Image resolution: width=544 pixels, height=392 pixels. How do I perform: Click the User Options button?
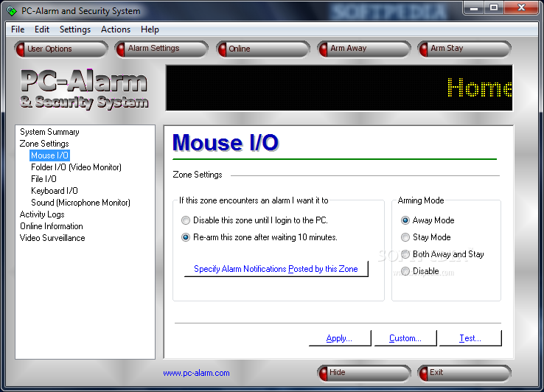(61, 49)
